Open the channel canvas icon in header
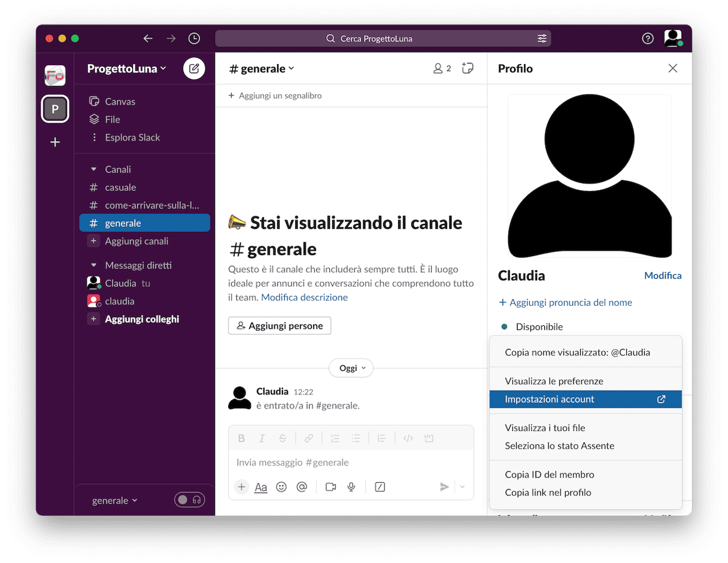This screenshot has width=728, height=563. 468,68
